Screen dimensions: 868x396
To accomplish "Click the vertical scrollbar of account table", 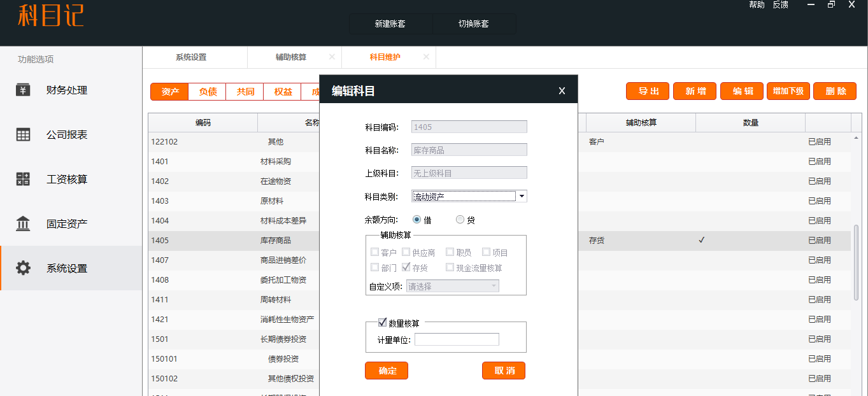I will (856, 262).
